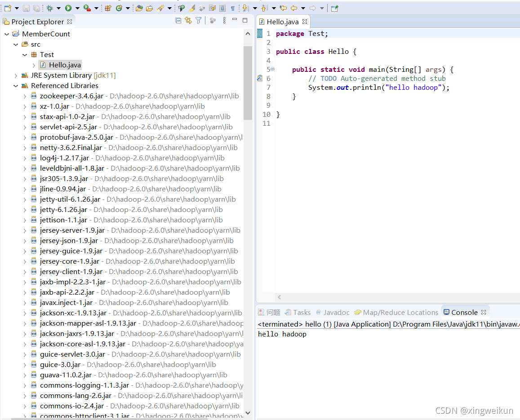Click editor horizontal scroll left arrow

(x=279, y=297)
